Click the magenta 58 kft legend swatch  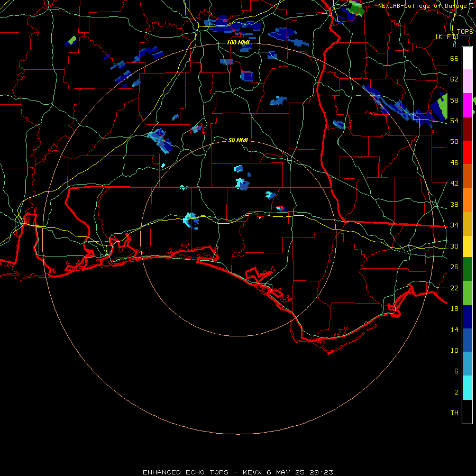[467, 105]
